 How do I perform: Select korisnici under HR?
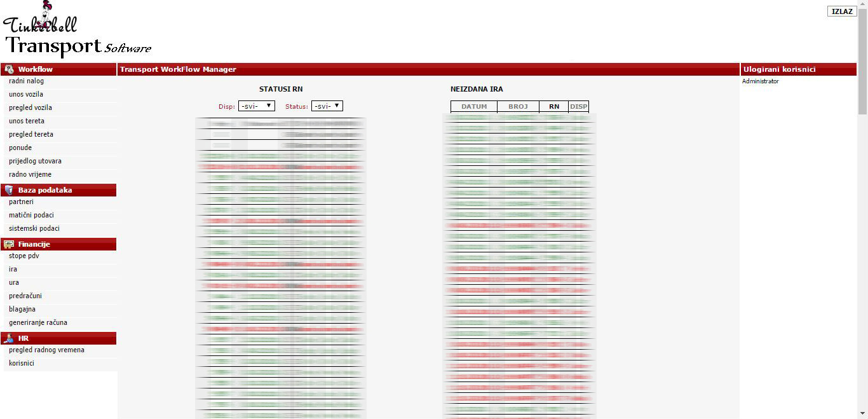coord(22,364)
